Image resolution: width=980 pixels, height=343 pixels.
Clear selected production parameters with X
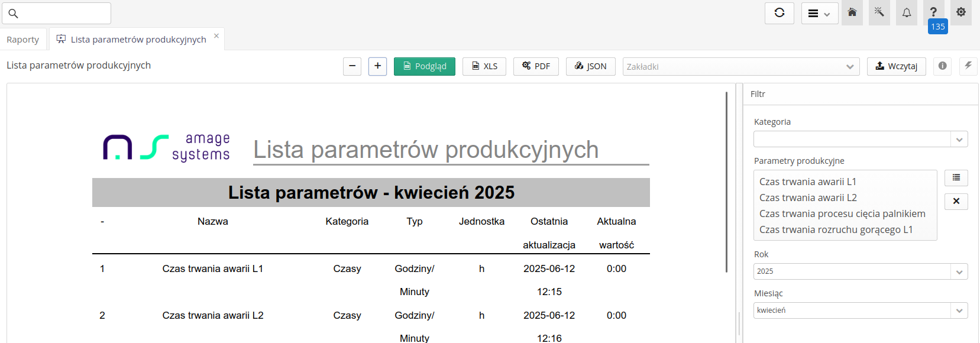(956, 202)
